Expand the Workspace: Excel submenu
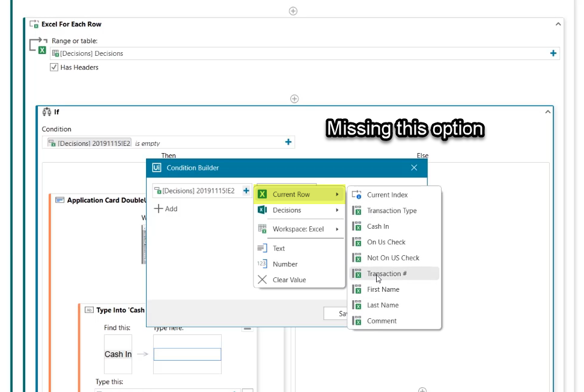The width and height of the screenshot is (584, 392). pyautogui.click(x=299, y=229)
